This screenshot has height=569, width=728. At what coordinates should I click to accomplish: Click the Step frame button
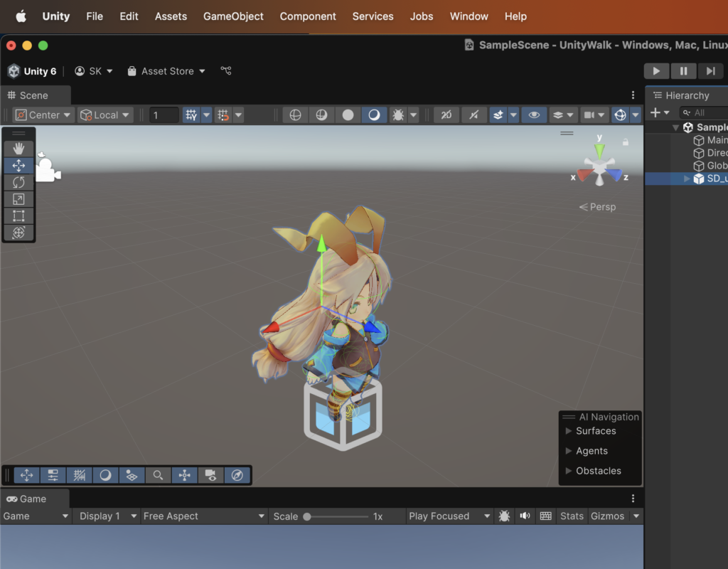[710, 71]
